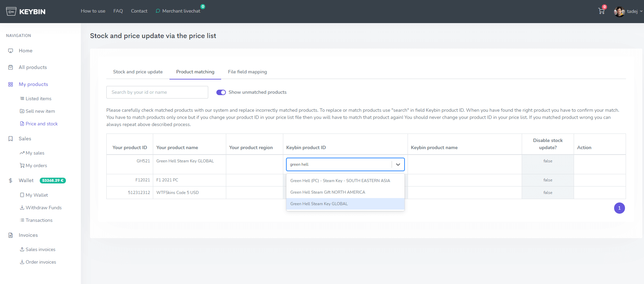Click the All products bag icon
Image resolution: width=644 pixels, height=284 pixels.
(x=11, y=67)
